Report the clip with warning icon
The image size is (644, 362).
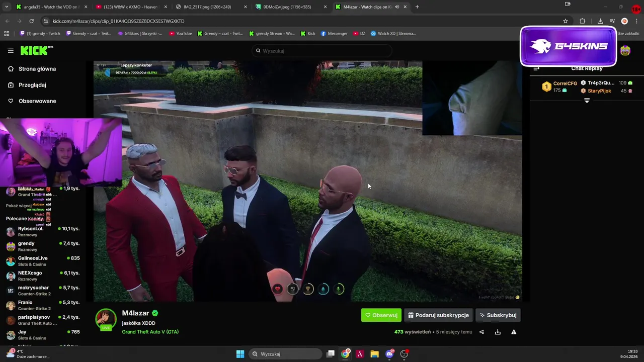[514, 332]
